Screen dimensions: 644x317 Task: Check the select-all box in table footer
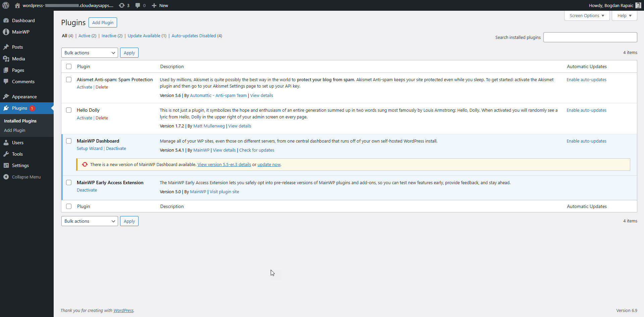(69, 206)
